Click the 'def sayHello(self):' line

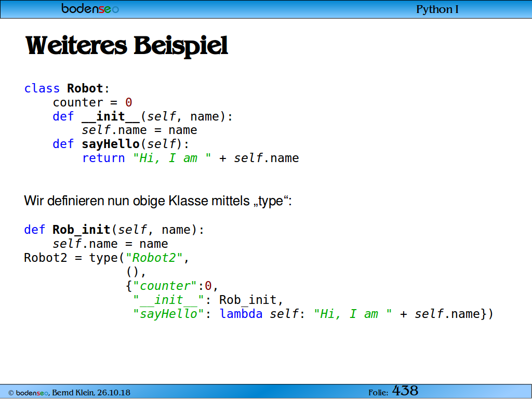(121, 144)
